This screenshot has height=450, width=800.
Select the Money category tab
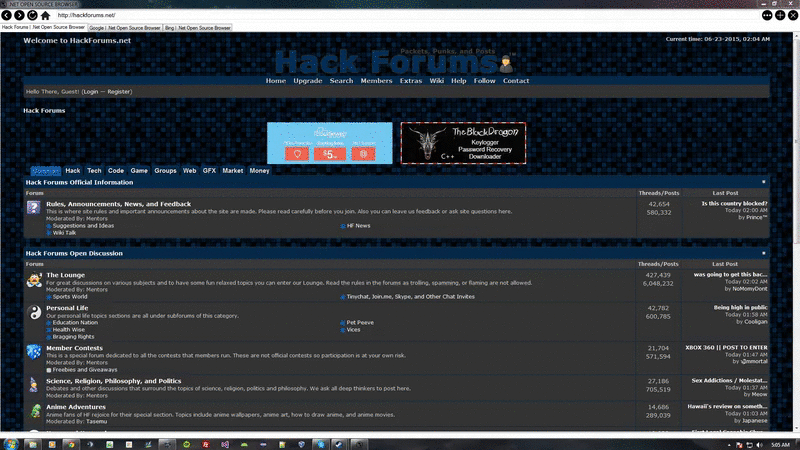(x=259, y=171)
